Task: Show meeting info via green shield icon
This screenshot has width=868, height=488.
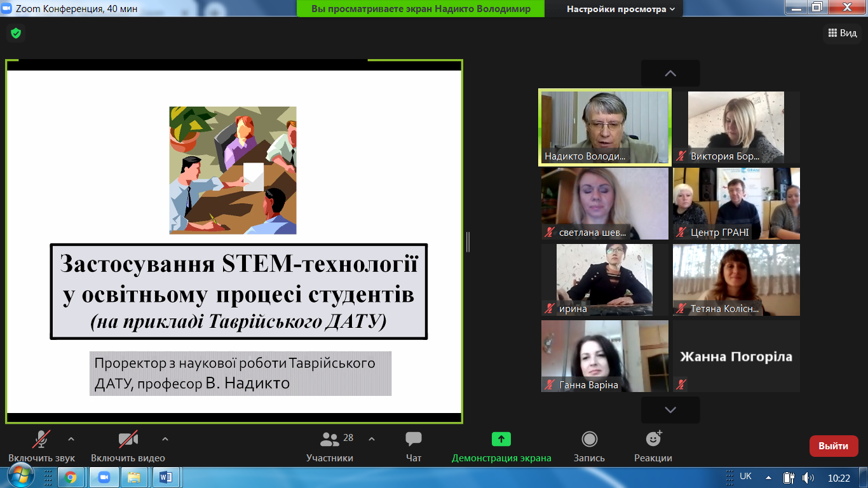Action: 16,33
